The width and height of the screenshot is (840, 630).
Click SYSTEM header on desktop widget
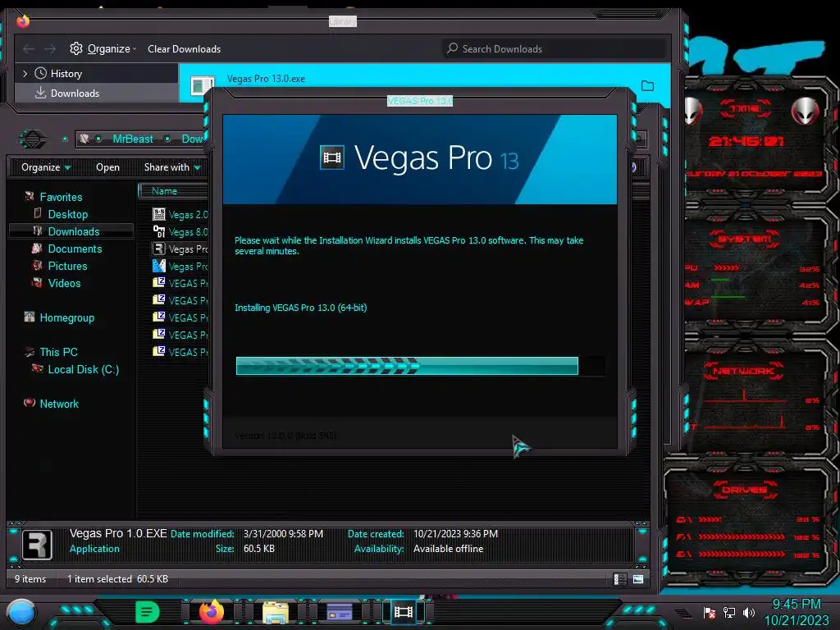click(745, 239)
